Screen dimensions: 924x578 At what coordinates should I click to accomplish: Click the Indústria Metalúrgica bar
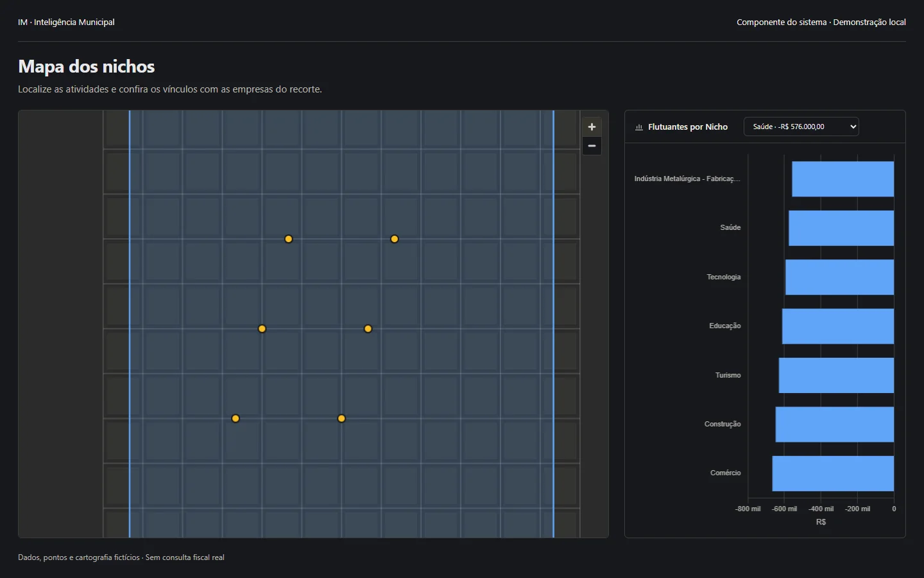[843, 179]
